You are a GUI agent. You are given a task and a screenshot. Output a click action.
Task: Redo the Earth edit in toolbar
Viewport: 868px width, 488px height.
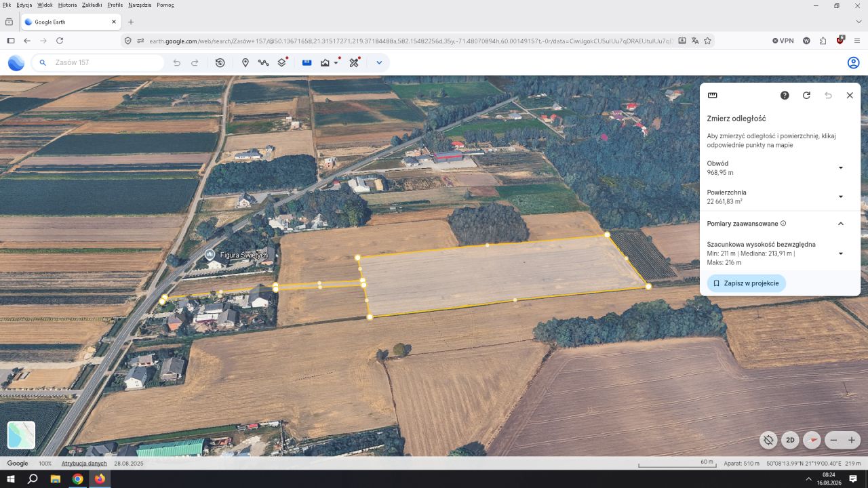point(195,63)
